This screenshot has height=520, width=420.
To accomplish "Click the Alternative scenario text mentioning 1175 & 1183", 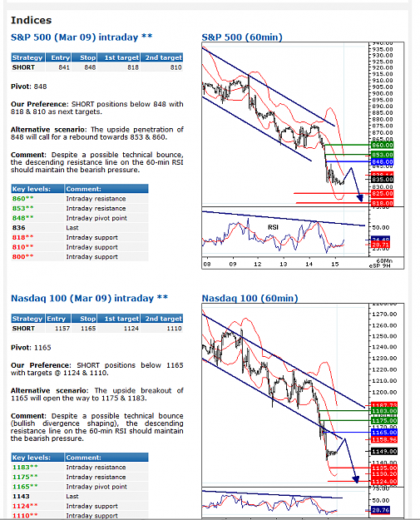I will (96, 394).
